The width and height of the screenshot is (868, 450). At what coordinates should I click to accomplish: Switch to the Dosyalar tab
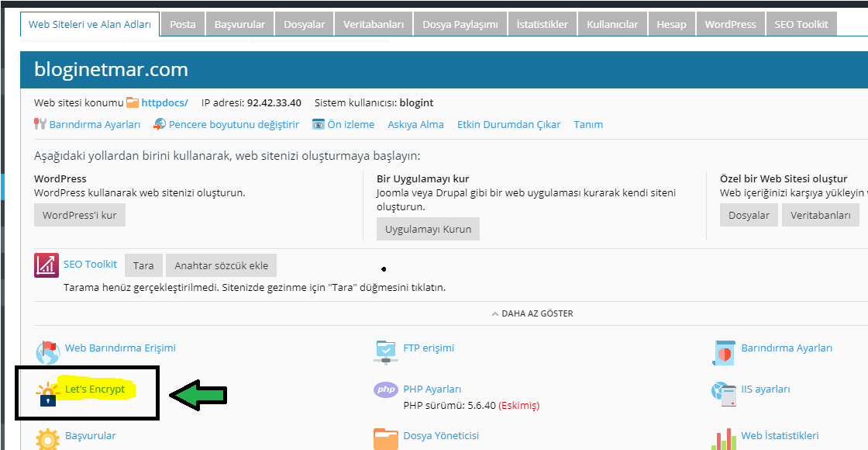pyautogui.click(x=304, y=24)
